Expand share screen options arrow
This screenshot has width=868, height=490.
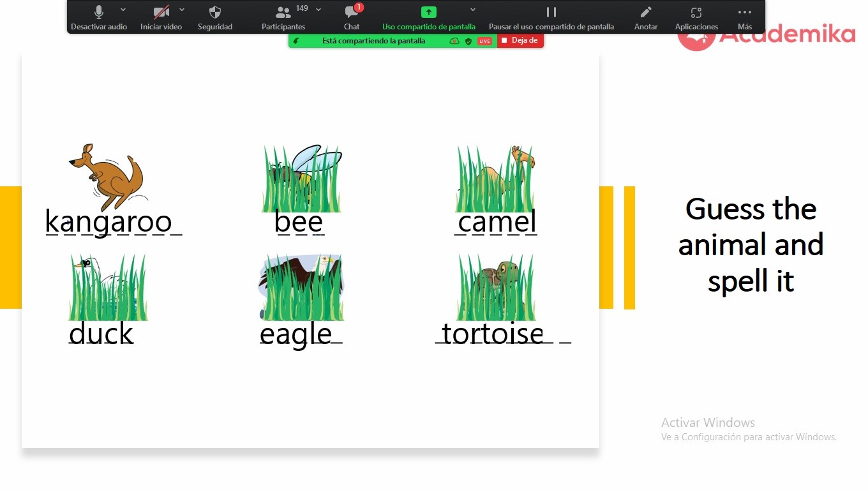click(x=473, y=10)
